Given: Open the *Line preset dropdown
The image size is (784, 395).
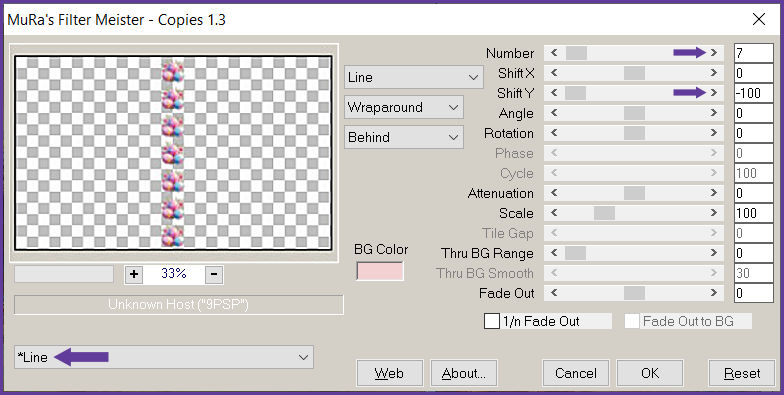Looking at the screenshot, I should 164,357.
